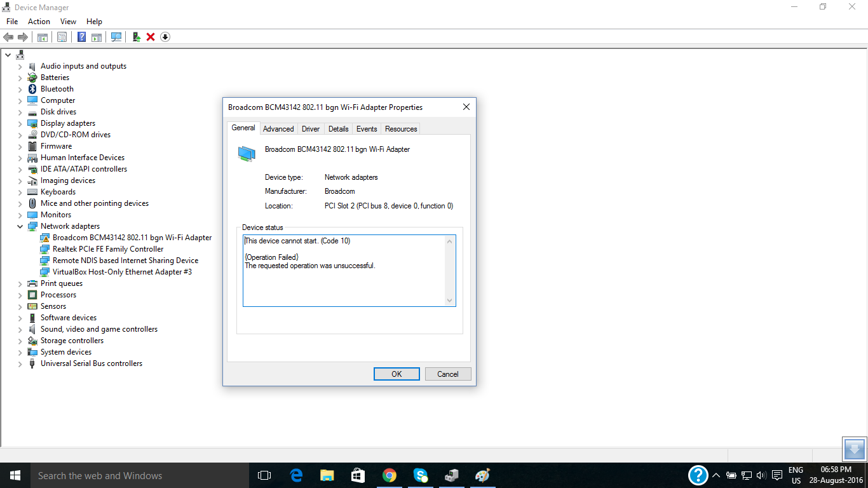This screenshot has width=868, height=488.
Task: Select Remote NDIS based Internet Sharing Device
Action: pos(125,261)
